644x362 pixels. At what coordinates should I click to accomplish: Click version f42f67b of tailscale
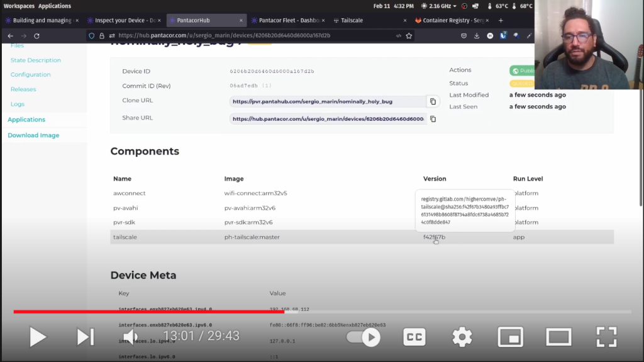(x=434, y=237)
